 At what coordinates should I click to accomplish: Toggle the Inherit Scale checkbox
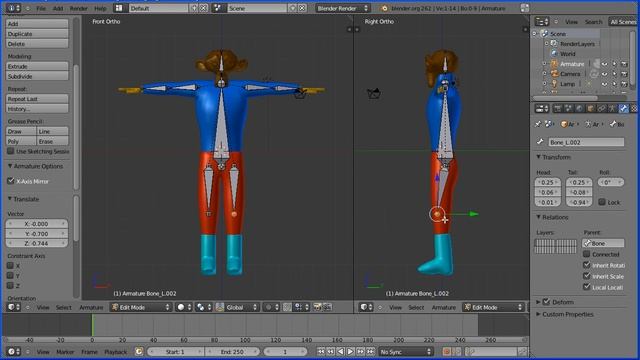pyautogui.click(x=587, y=276)
